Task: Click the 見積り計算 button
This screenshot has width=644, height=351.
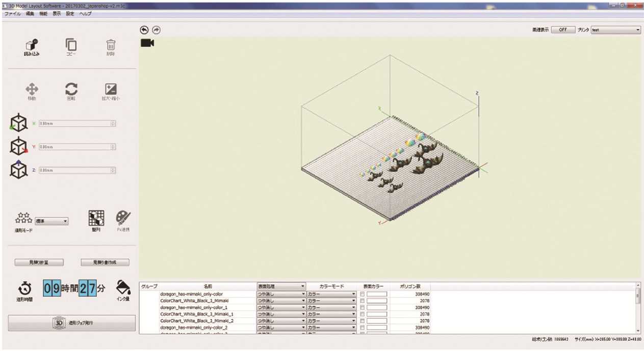Action: pyautogui.click(x=39, y=262)
